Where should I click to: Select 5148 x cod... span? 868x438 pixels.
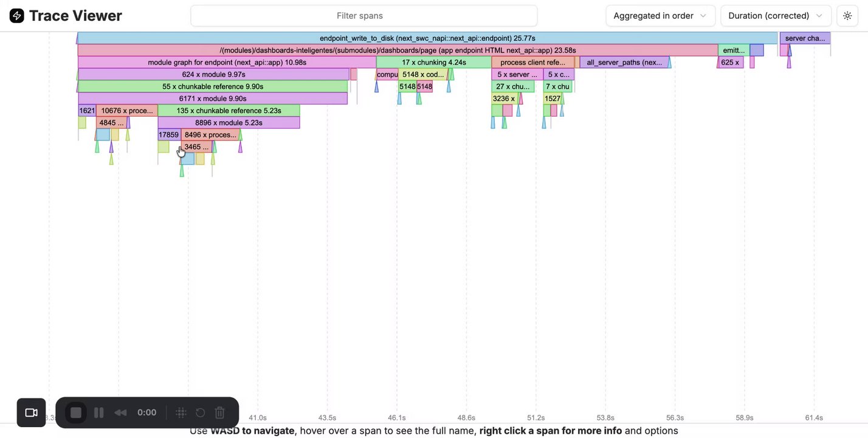coord(423,74)
